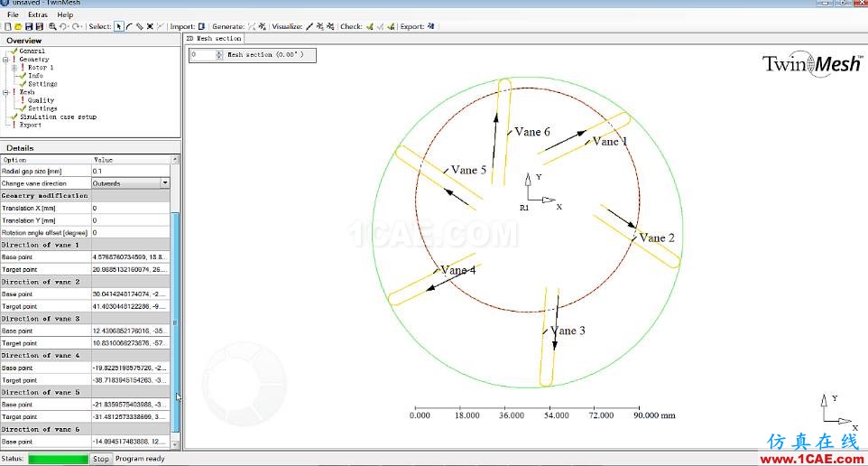Select Rotor 1 in the Overview tree
Screen dimensions: 868x466
click(41, 68)
